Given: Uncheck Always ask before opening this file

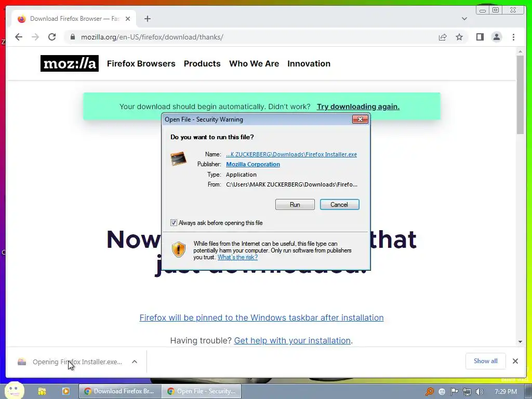Looking at the screenshot, I should [174, 222].
